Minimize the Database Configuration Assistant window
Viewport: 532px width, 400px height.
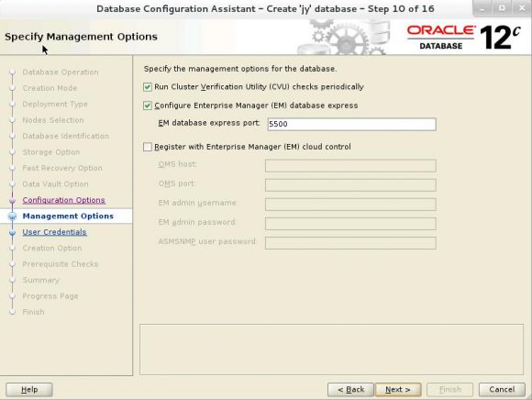point(482,9)
